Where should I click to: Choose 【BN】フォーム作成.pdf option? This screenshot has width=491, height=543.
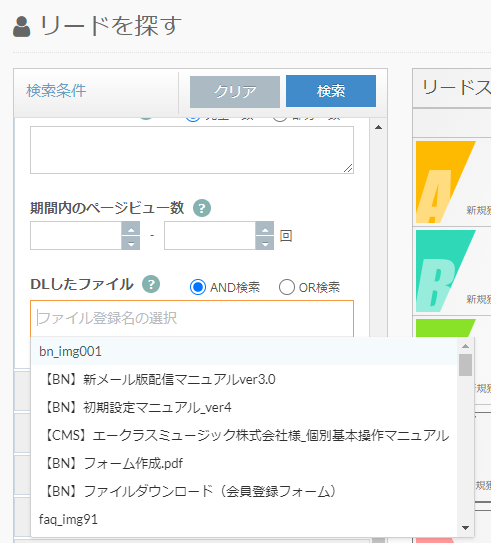click(x=244, y=463)
